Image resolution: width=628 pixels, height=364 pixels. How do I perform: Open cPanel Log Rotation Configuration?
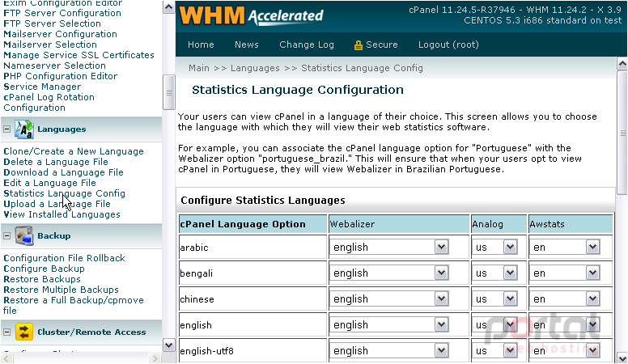[49, 103]
